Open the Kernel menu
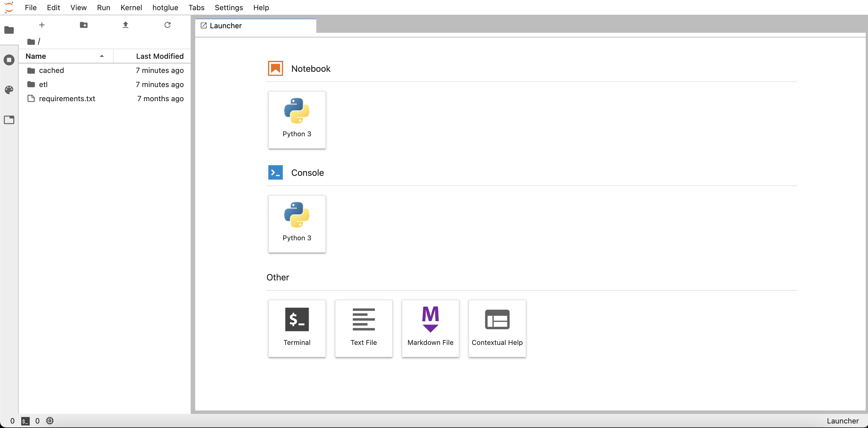The height and width of the screenshot is (428, 868). coord(131,7)
